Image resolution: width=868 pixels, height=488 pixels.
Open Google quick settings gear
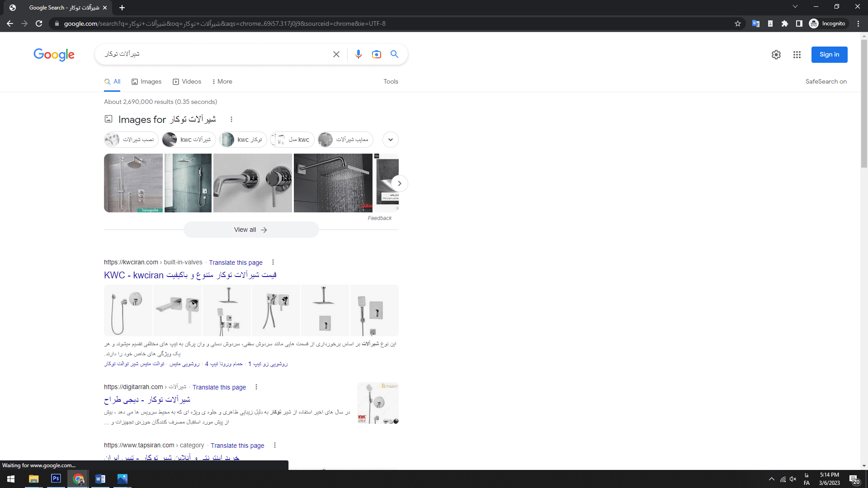[x=776, y=55]
